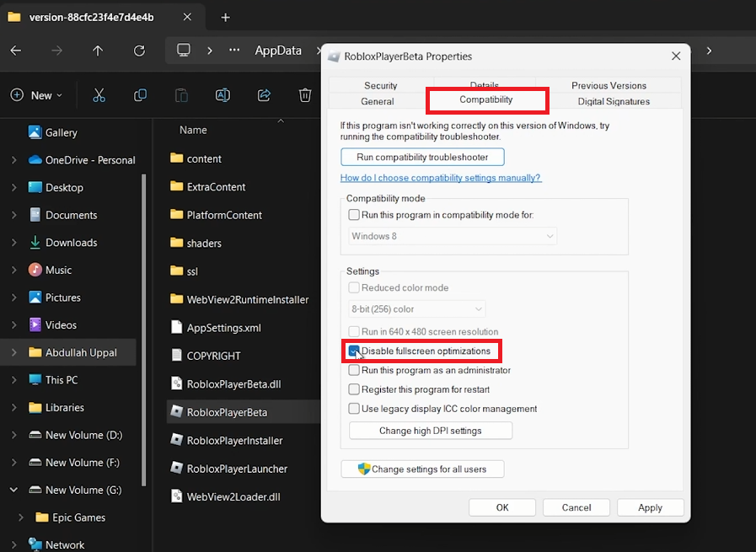Select the Compatibility tab
The width and height of the screenshot is (756, 552).
tap(486, 99)
